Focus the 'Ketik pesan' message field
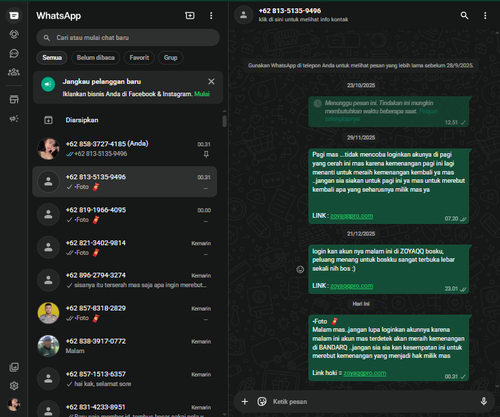This screenshot has width=500, height=417. pyautogui.click(x=373, y=401)
